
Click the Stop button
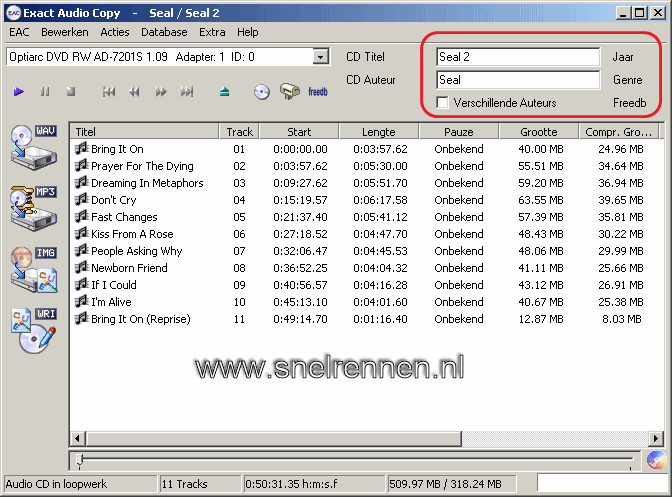(71, 92)
